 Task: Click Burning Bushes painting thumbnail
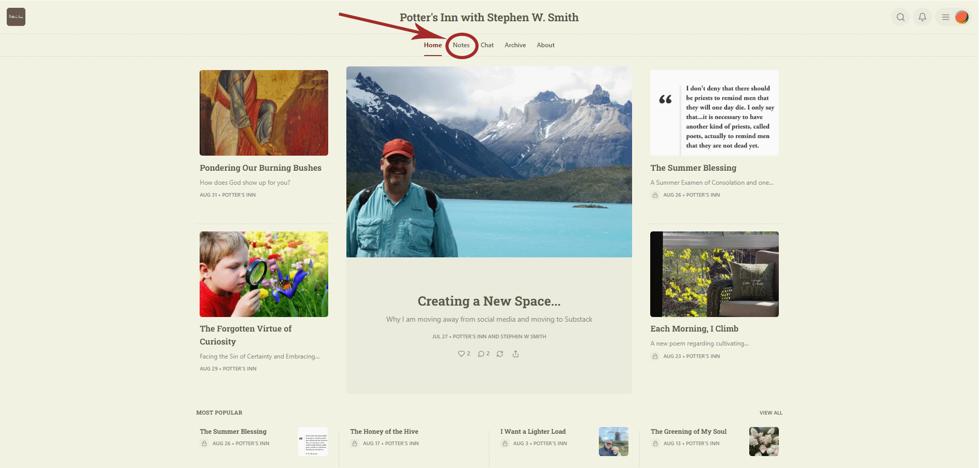coord(264,113)
